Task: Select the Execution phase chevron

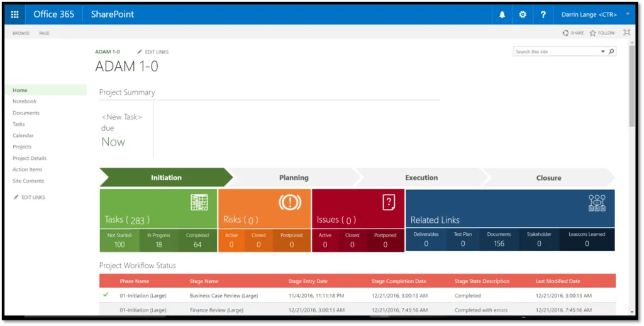Action: point(421,177)
